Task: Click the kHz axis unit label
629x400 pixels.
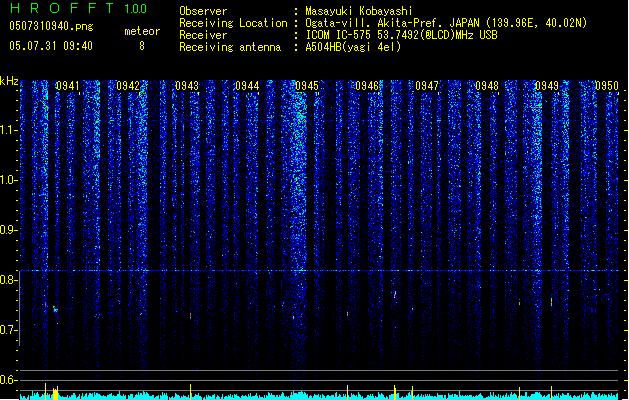Action: click(9, 81)
